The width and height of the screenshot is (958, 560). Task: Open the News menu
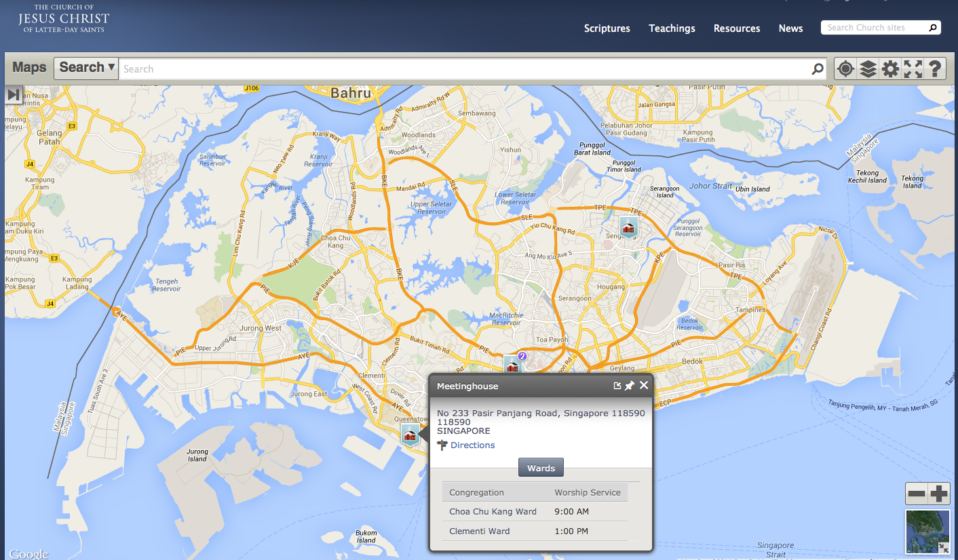791,28
